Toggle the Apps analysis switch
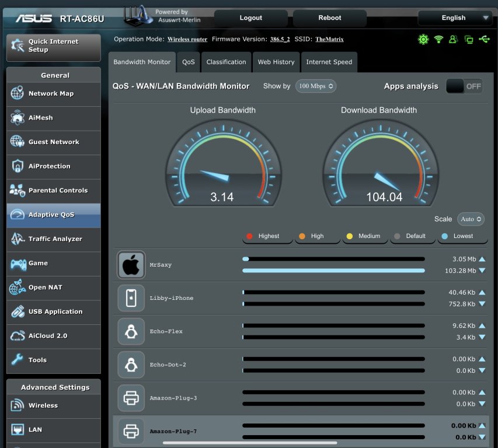The height and width of the screenshot is (448, 498). (x=464, y=86)
